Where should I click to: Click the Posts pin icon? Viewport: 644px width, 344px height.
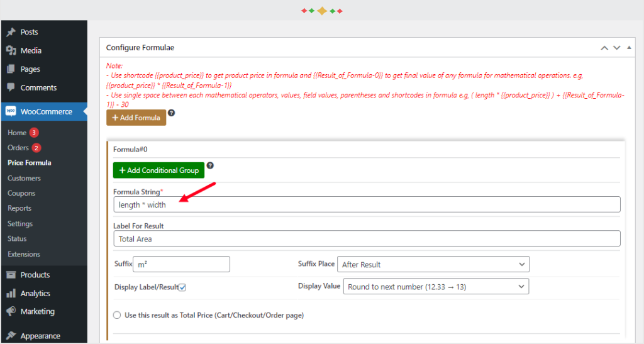pos(11,32)
